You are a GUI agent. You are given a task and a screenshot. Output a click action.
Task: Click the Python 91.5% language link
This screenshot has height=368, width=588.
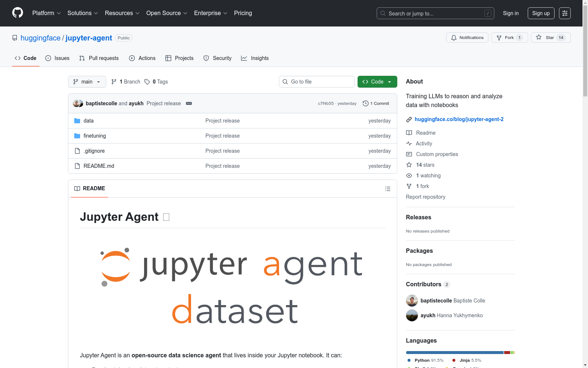pyautogui.click(x=426, y=360)
